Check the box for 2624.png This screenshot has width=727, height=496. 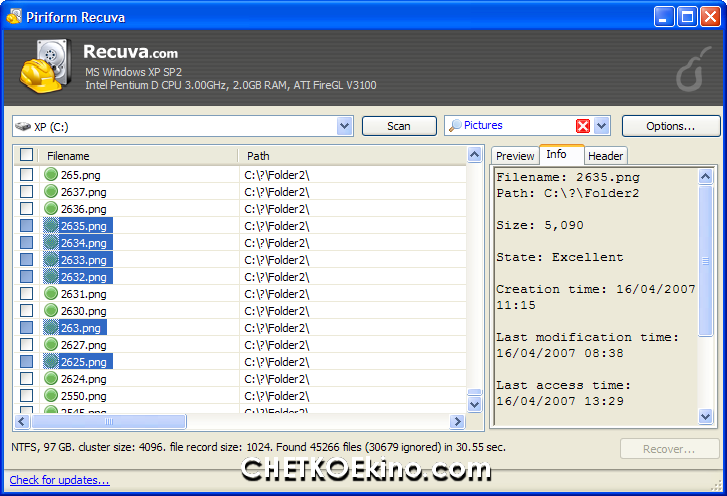(x=26, y=379)
